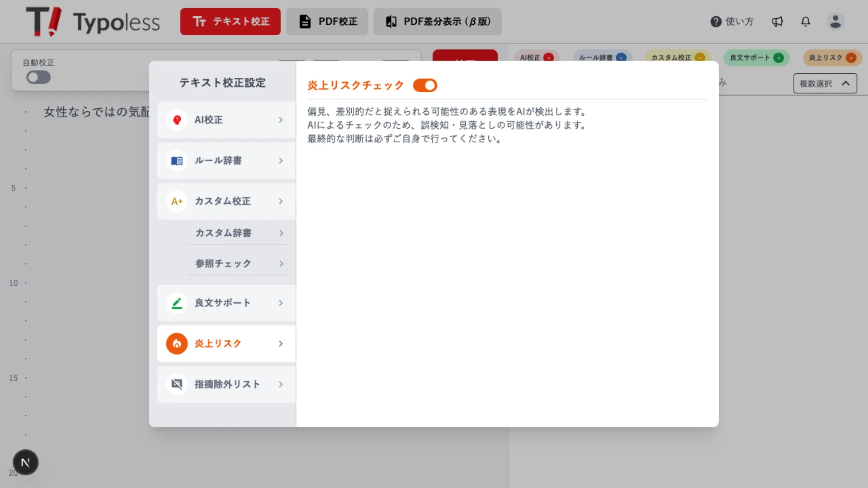This screenshot has height=488, width=868.
Task: Open the user account avatar
Action: (835, 22)
